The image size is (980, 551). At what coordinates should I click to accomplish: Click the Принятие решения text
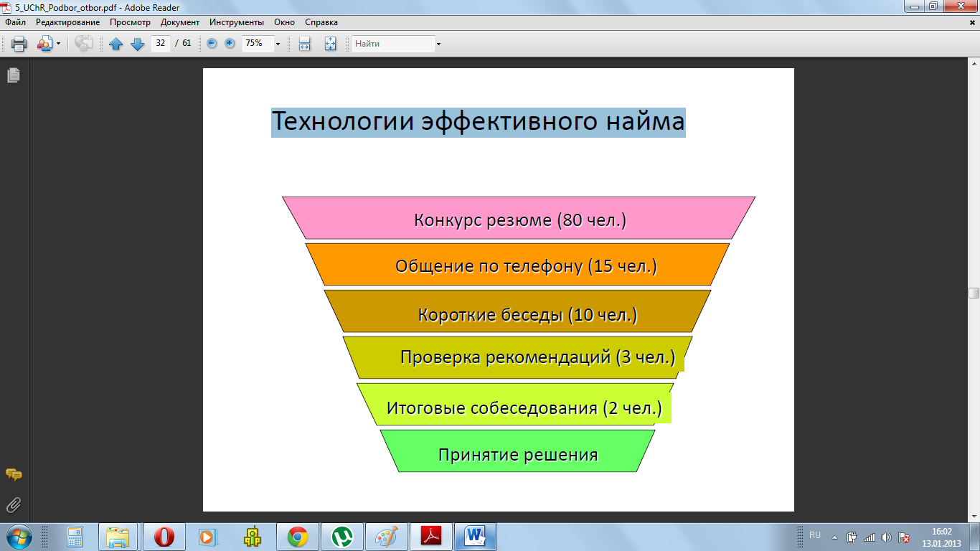coord(518,455)
